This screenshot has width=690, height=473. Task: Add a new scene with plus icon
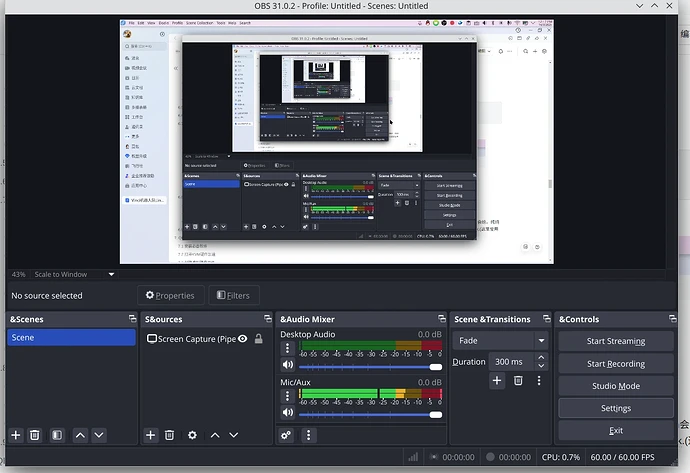15,435
